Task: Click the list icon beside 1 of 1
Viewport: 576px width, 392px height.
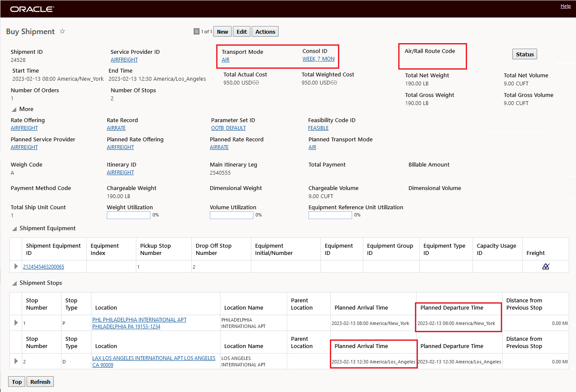Action: pyautogui.click(x=196, y=31)
